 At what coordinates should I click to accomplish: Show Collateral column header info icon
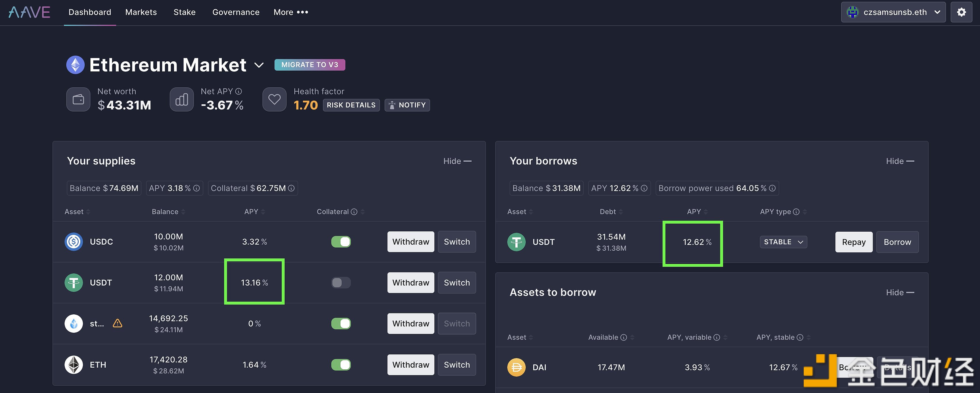354,212
